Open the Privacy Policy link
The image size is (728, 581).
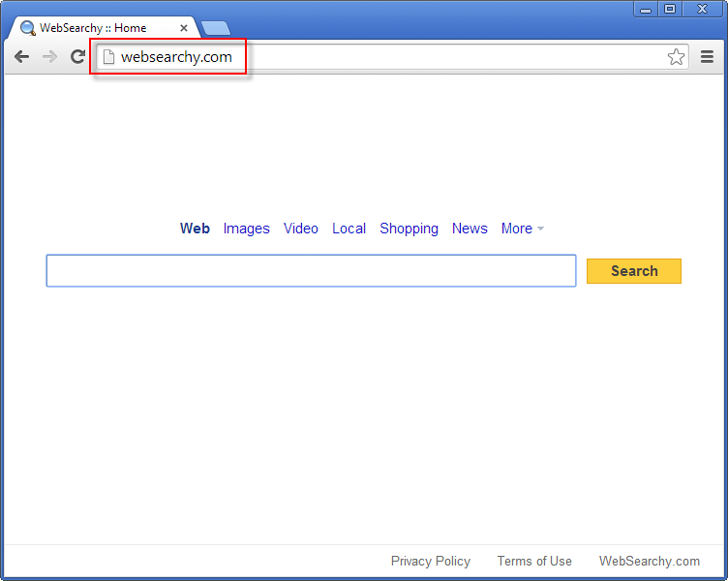pos(431,561)
